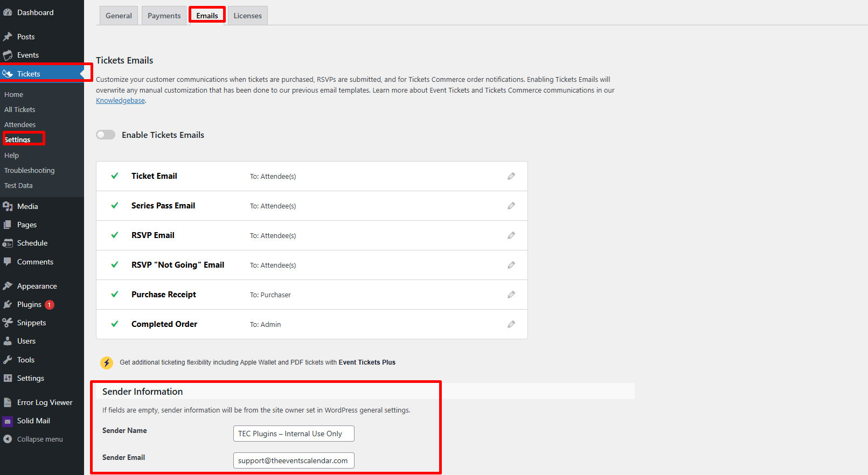Collapse the admin sidebar menu
This screenshot has width=868, height=475.
(x=33, y=439)
